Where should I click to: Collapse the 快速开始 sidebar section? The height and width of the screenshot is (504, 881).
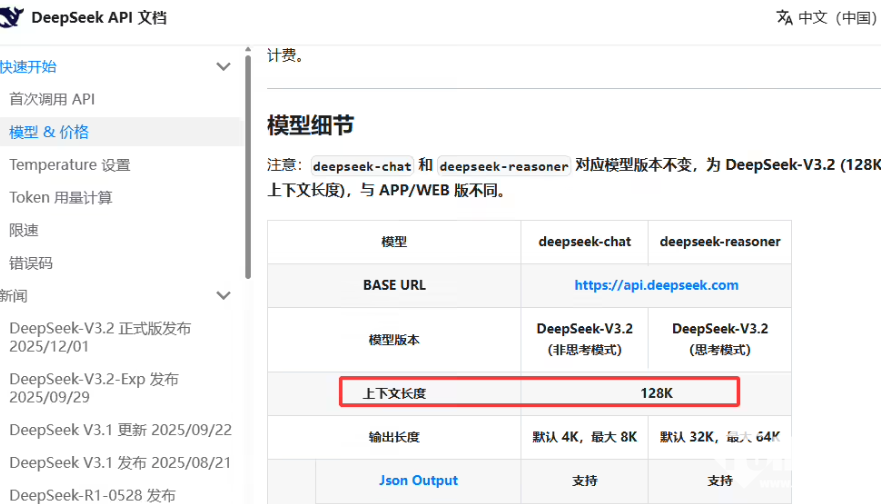point(223,67)
